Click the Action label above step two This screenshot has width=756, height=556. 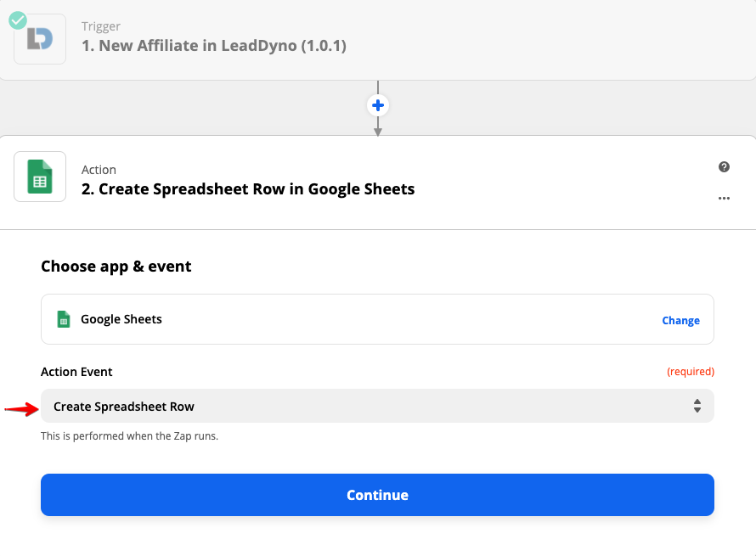(x=99, y=170)
